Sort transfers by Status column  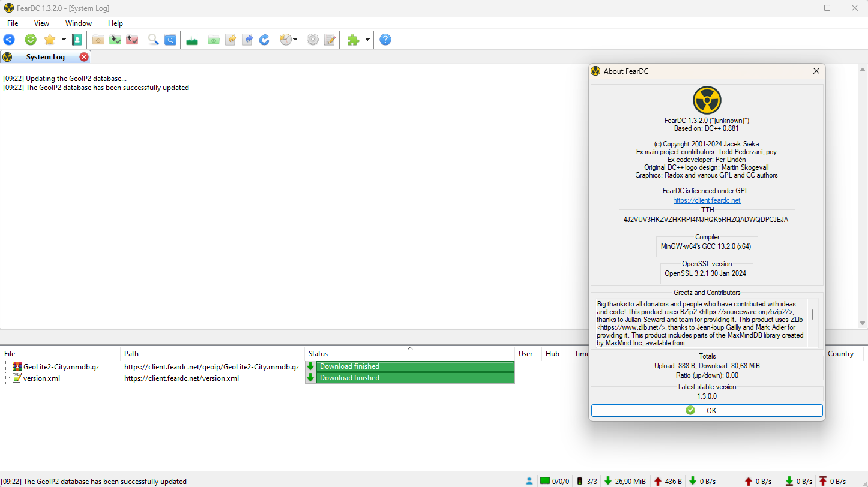(x=409, y=354)
